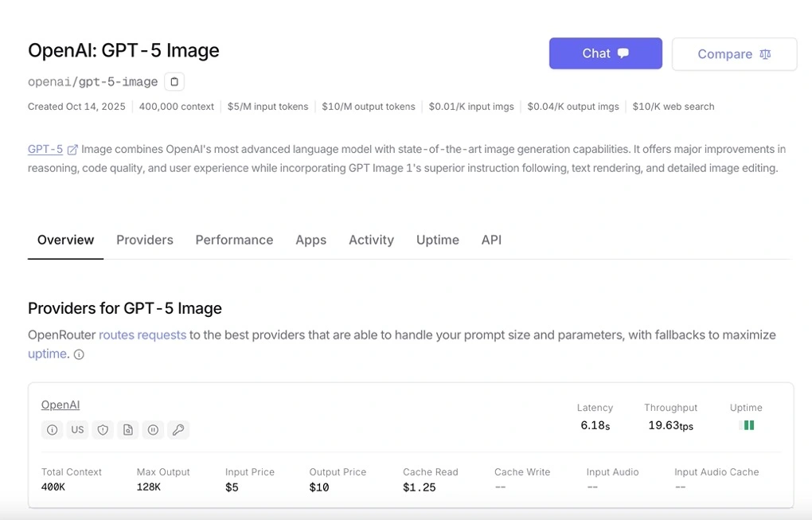Open the Chat button

coord(605,53)
